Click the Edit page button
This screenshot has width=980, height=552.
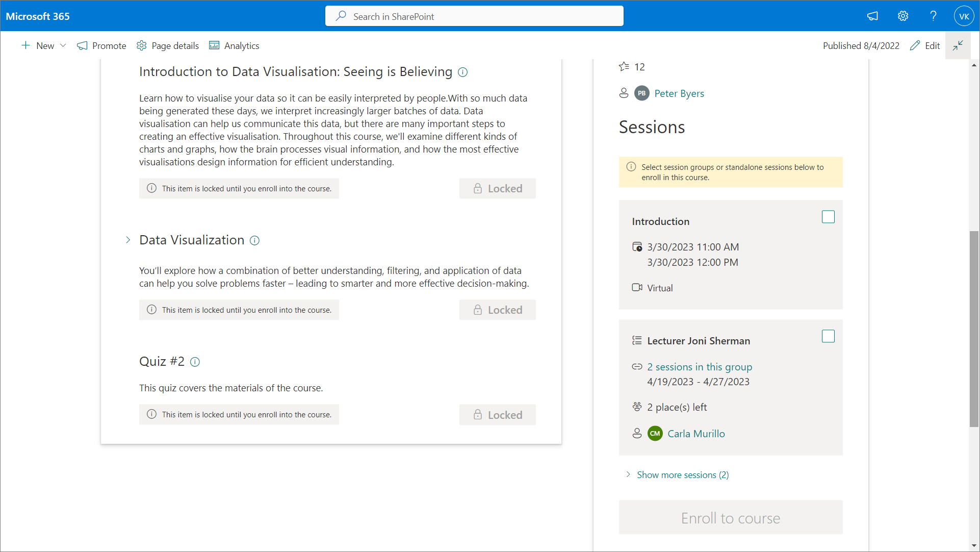pos(925,45)
